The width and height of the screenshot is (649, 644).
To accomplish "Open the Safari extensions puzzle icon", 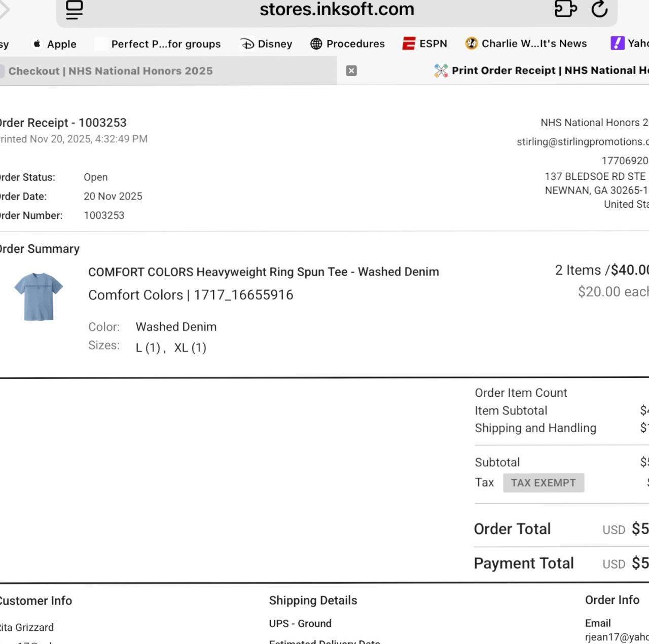I will (566, 9).
